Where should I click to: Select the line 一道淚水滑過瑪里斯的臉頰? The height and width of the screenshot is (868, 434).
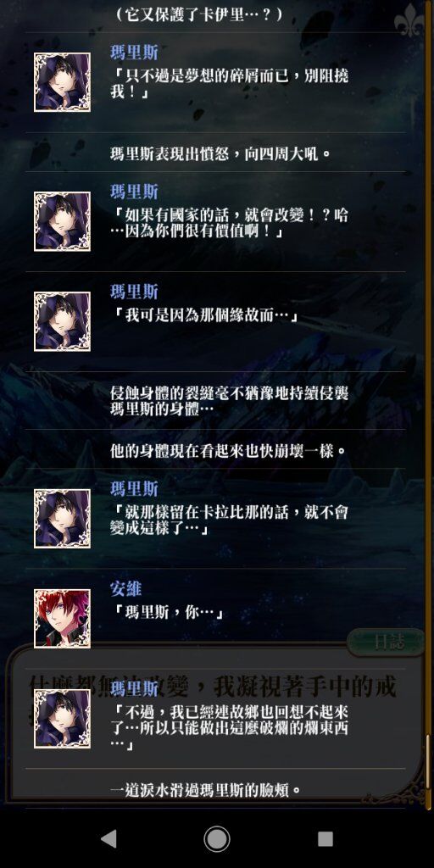coord(206,789)
